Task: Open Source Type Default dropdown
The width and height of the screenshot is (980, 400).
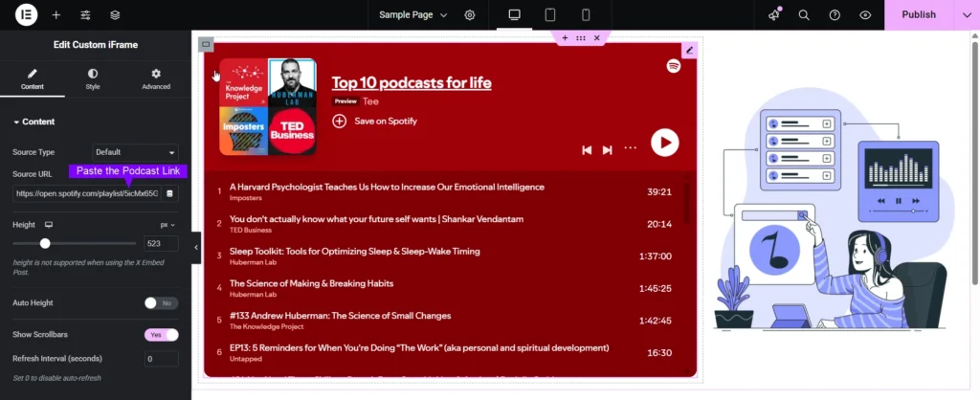Action: (136, 152)
